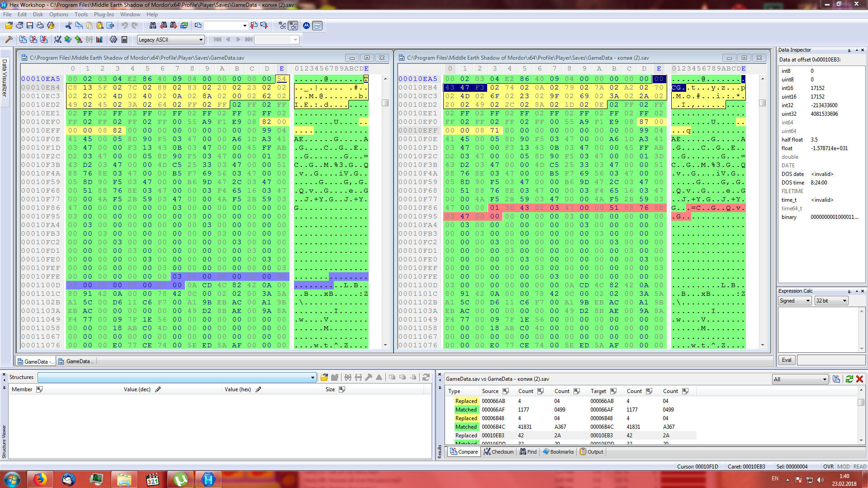This screenshot has height=488, width=868.
Task: Toggle edit pencil on Value (dec) column
Action: click(x=158, y=389)
